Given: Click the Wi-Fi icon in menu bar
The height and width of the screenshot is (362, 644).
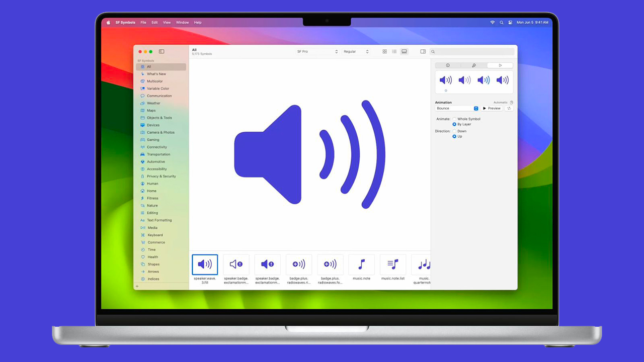Looking at the screenshot, I should tap(493, 23).
